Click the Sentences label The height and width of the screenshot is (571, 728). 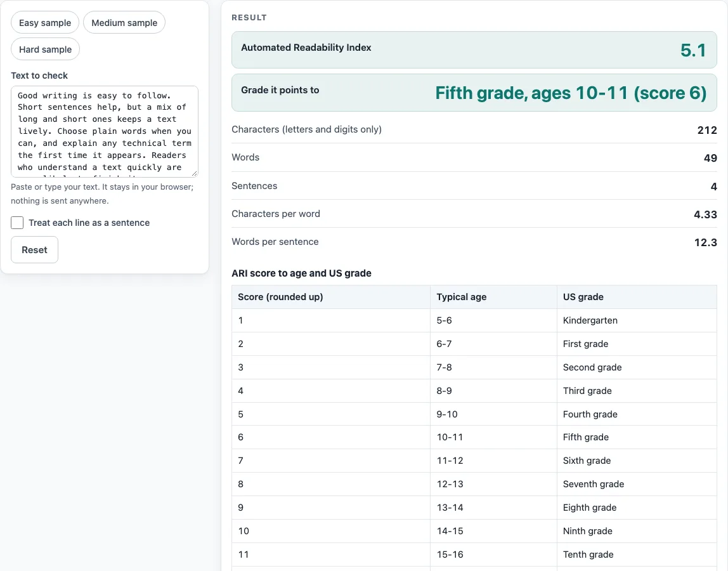[x=254, y=186]
